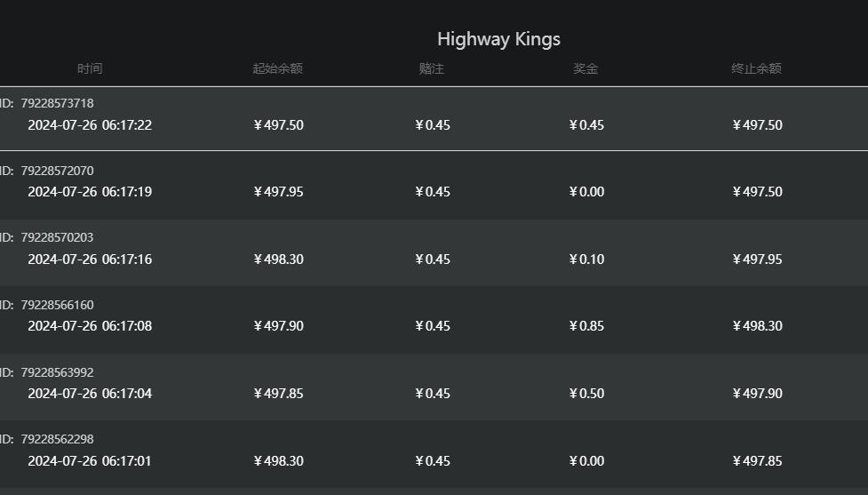Select record ID 79228563992
This screenshot has height=495, width=868.
(57, 372)
